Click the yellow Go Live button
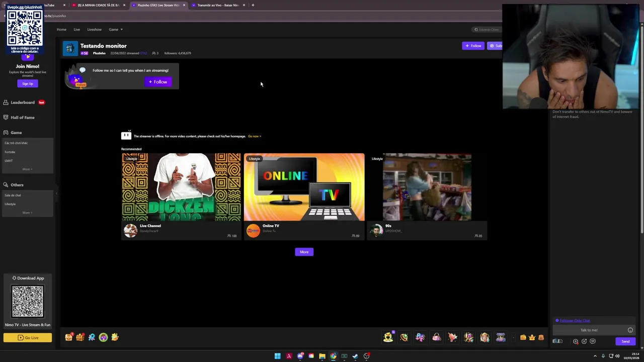Viewport: 644px width, 362px height. (x=28, y=338)
